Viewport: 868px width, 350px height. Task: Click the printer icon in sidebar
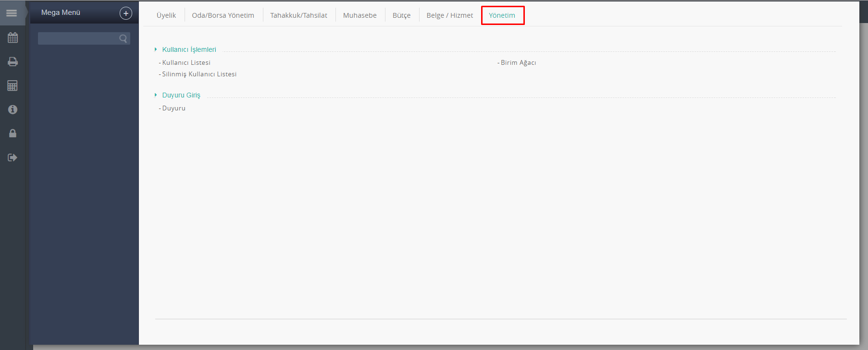point(12,61)
